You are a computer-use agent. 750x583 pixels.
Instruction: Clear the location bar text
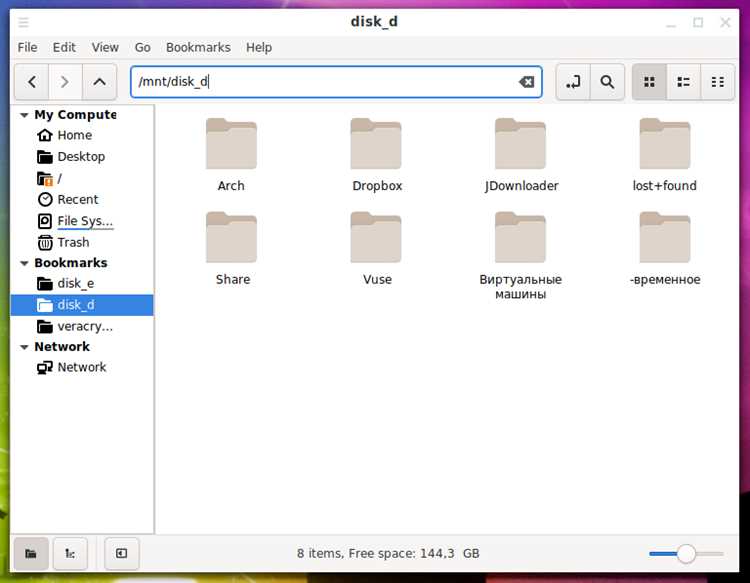526,82
